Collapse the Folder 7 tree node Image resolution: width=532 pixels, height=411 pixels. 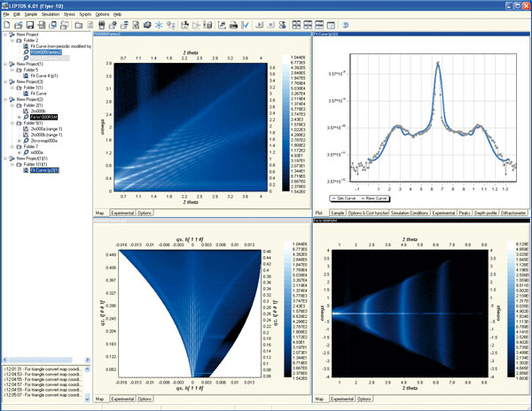click(x=12, y=146)
